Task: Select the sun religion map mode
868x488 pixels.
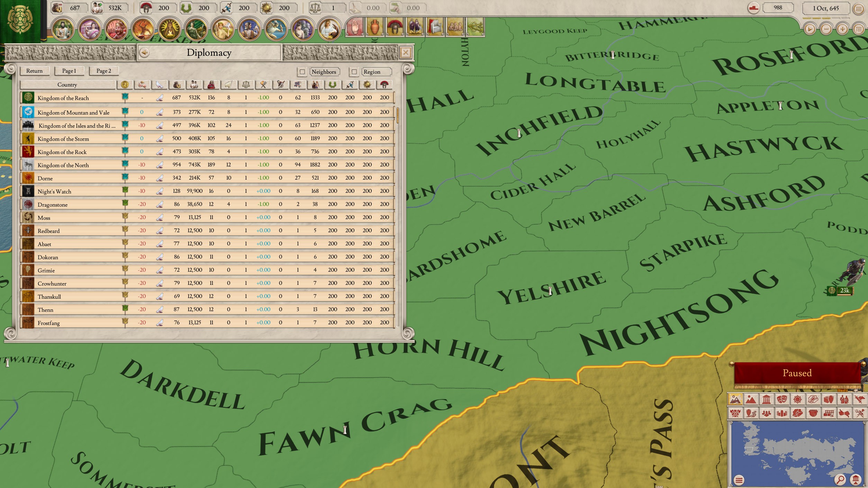Action: (797, 399)
